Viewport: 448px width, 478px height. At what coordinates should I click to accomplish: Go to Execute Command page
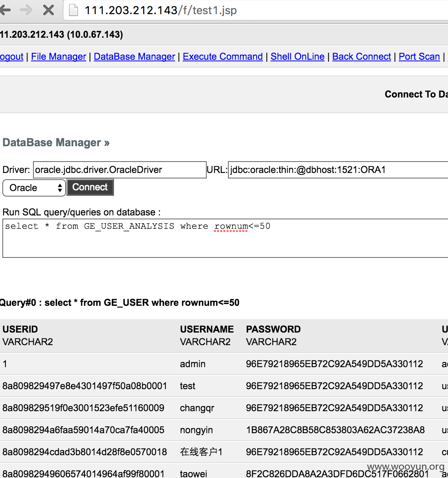223,57
